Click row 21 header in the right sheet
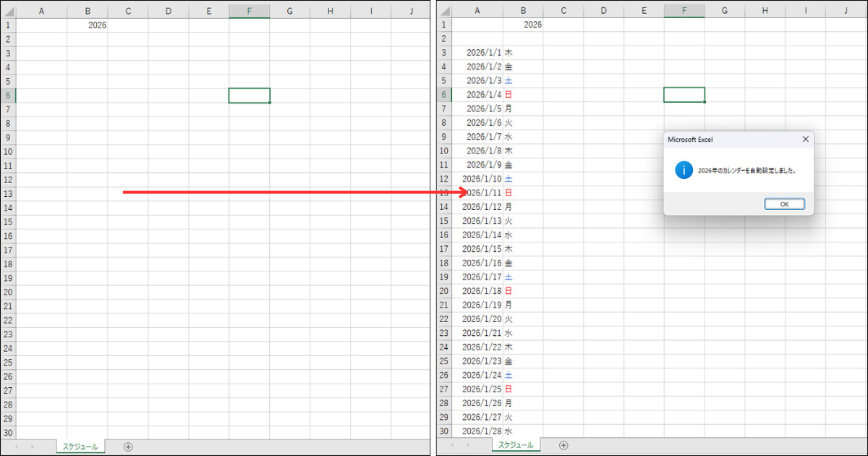868x456 pixels. (444, 305)
